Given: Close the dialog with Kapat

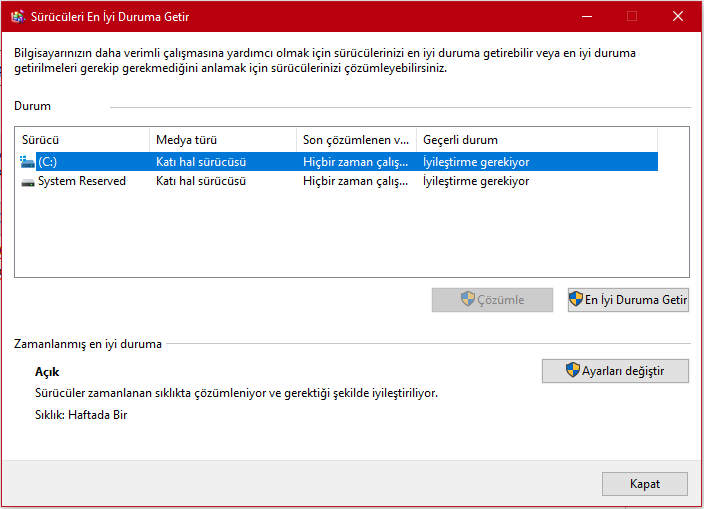Looking at the screenshot, I should (645, 484).
